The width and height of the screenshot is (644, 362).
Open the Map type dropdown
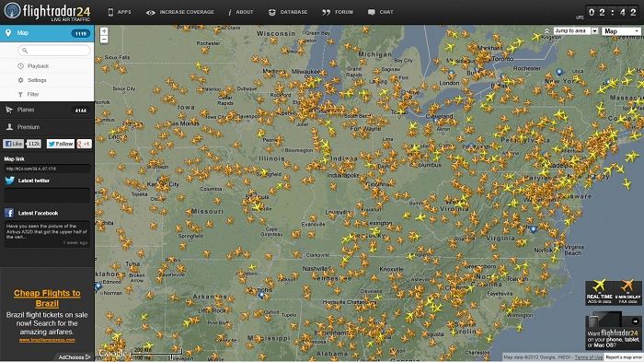[x=621, y=30]
